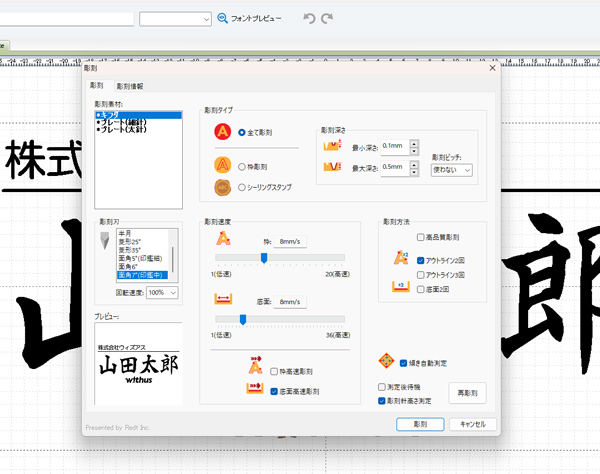This screenshot has width=600, height=474.
Task: Click the 最小深さ 0.1mm input field
Action: pyautogui.click(x=395, y=147)
